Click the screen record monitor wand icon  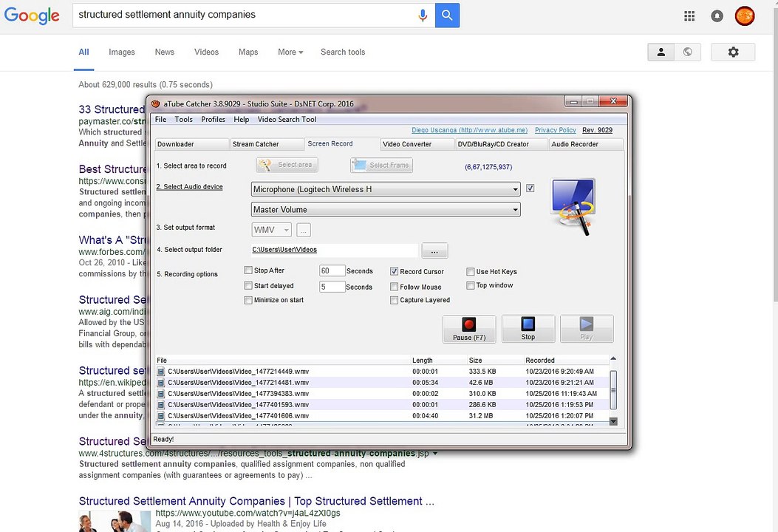click(573, 206)
